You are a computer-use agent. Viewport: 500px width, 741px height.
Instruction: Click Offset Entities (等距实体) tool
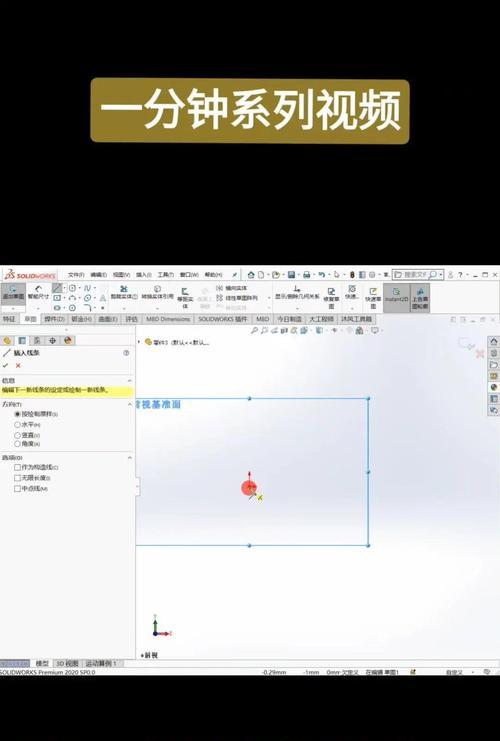pyautogui.click(x=185, y=298)
